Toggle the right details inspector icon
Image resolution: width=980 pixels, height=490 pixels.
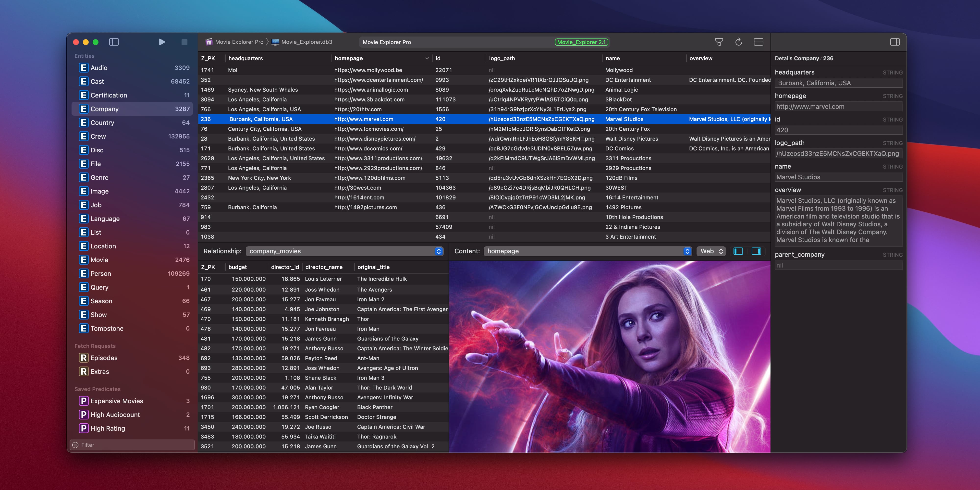tap(895, 42)
